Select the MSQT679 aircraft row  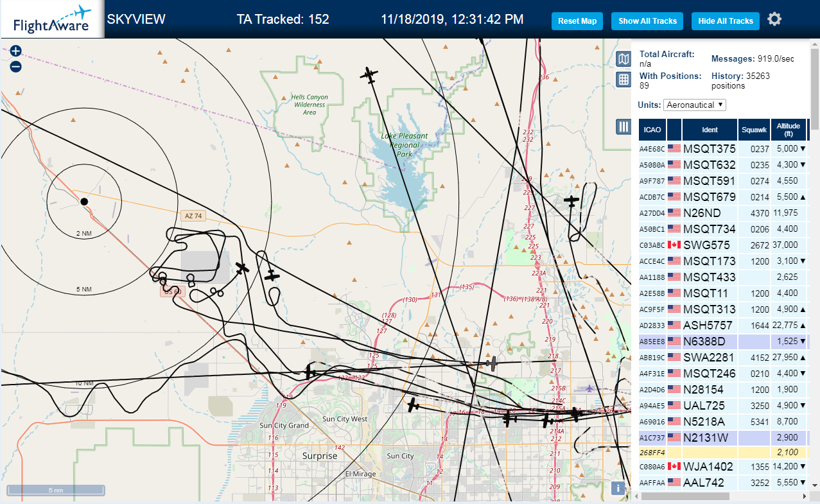[723, 196]
